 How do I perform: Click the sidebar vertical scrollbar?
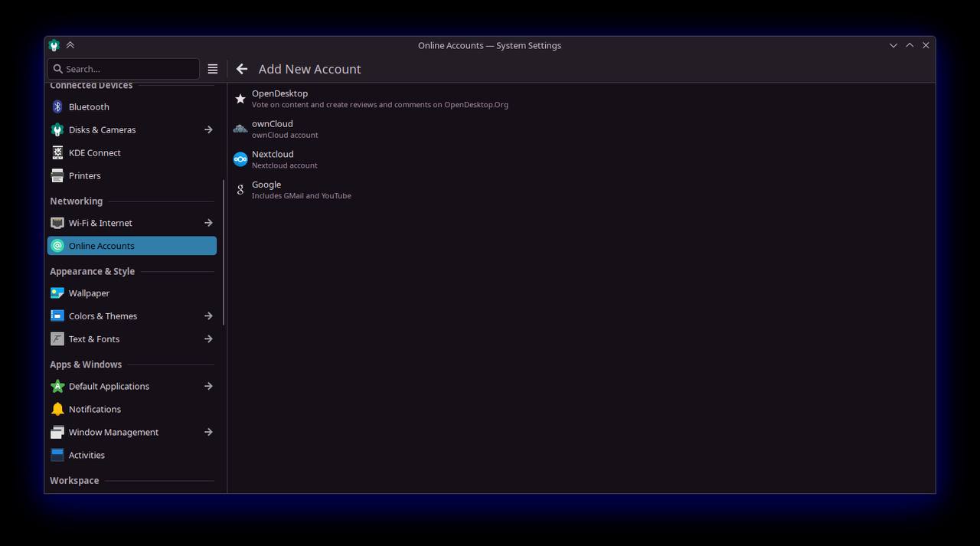pyautogui.click(x=224, y=253)
